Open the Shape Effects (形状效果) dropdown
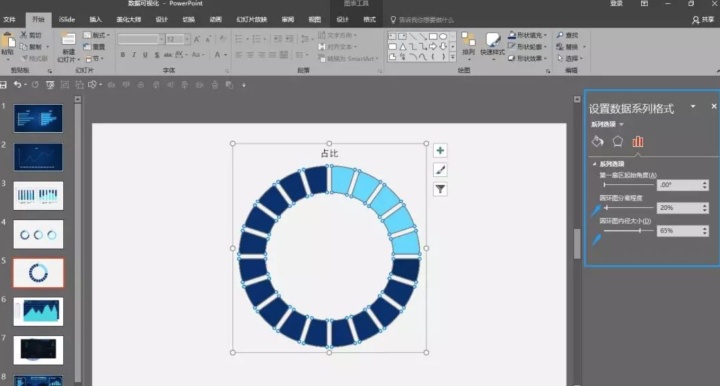The width and height of the screenshot is (720, 386). pos(528,59)
